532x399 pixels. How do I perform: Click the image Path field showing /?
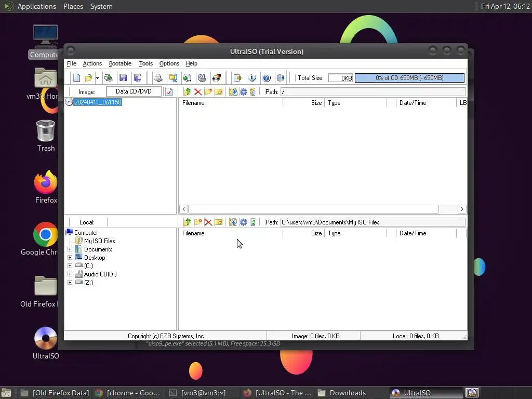tap(373, 92)
